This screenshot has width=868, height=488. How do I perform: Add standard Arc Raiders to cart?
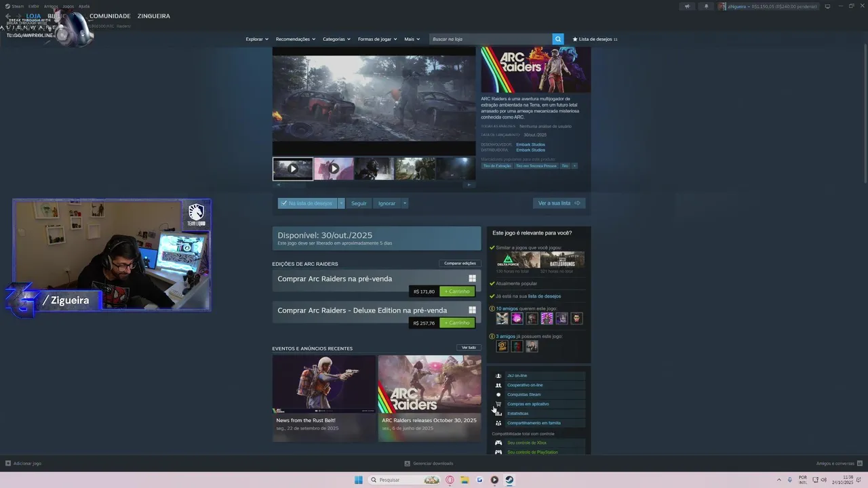click(457, 291)
